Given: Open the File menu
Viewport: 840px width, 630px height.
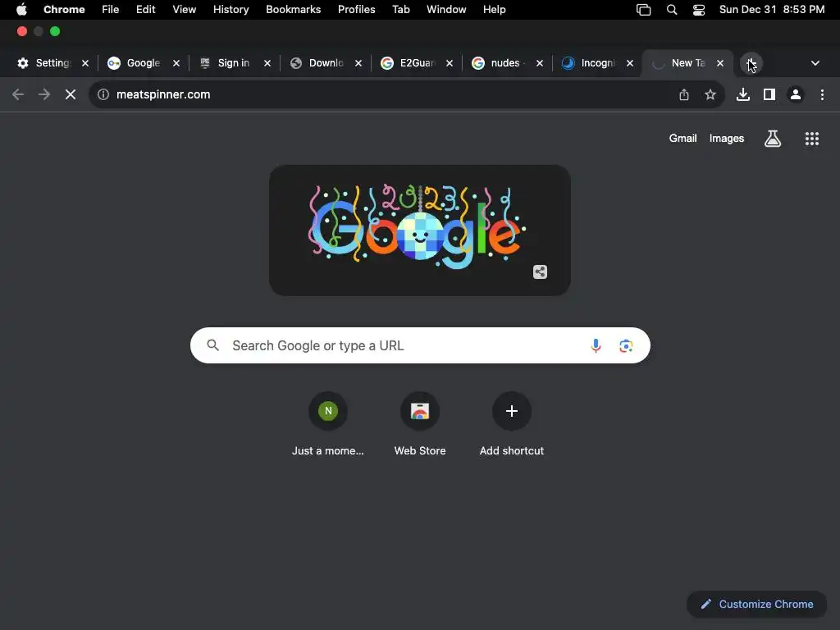Looking at the screenshot, I should coord(111,10).
